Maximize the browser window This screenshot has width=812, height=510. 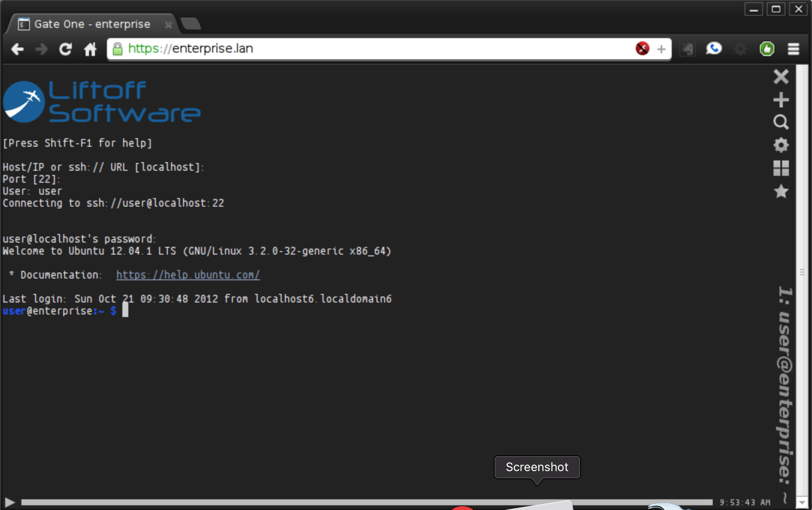776,9
